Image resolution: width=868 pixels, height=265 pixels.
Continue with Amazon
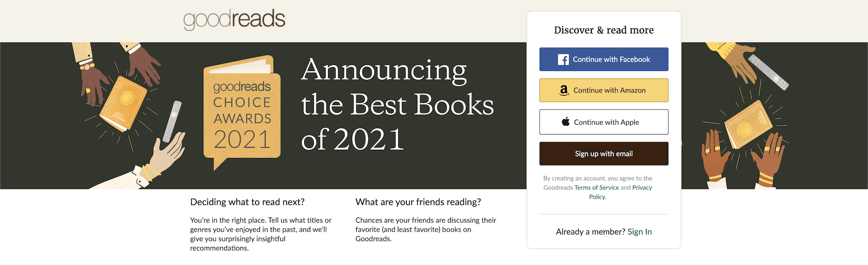pos(604,90)
